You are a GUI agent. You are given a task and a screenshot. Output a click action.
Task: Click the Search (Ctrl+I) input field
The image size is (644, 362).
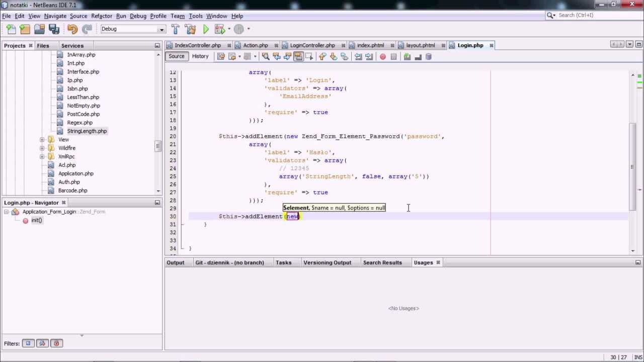coord(595,15)
